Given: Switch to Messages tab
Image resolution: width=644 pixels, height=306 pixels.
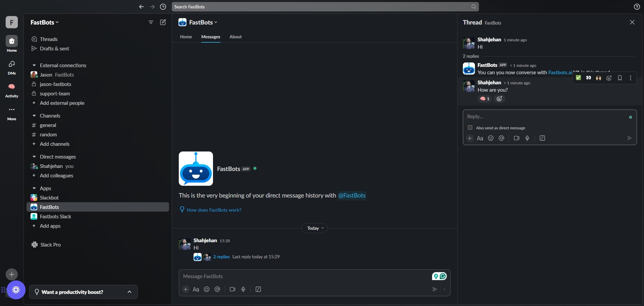Looking at the screenshot, I should tap(211, 37).
